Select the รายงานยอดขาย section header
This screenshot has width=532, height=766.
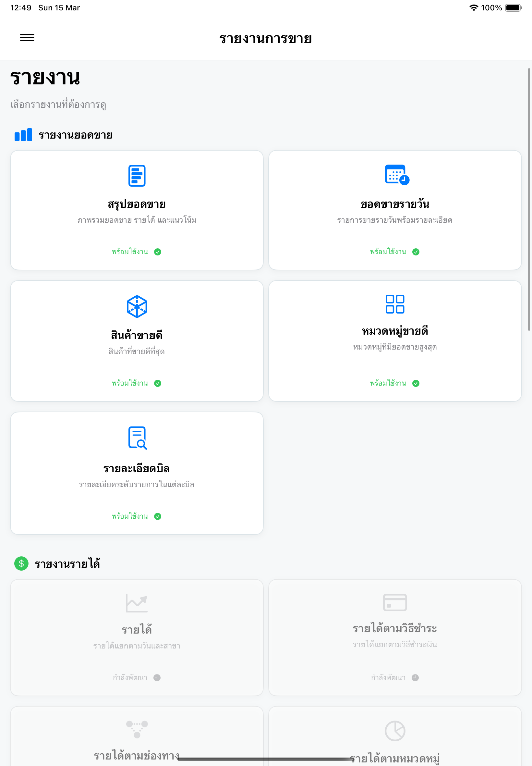(63, 135)
